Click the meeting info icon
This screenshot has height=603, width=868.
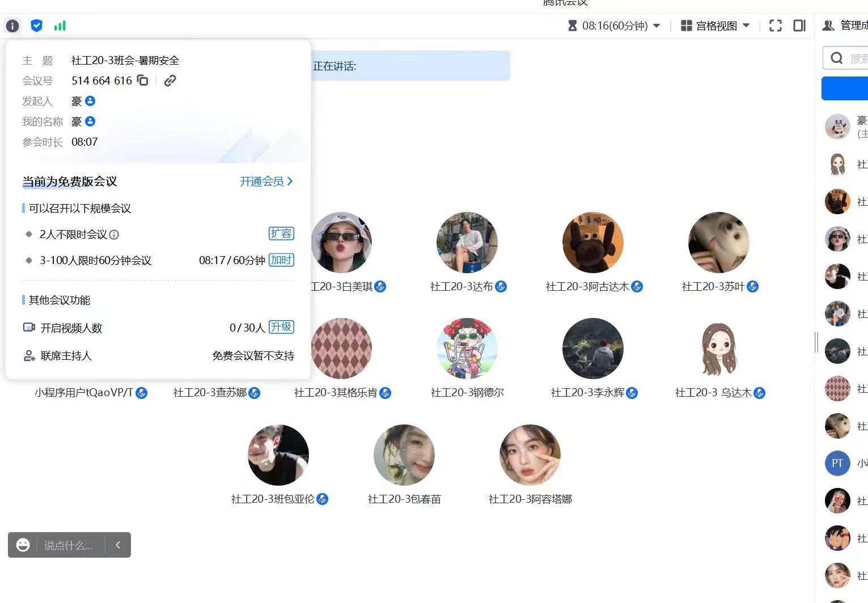click(x=12, y=26)
